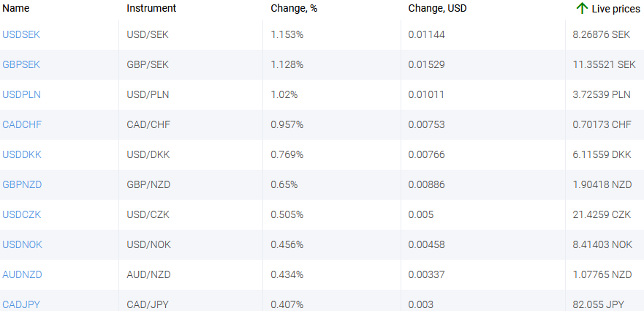Viewport: 644px width, 311px height.
Task: Open the USDNOK link
Action: click(22, 244)
